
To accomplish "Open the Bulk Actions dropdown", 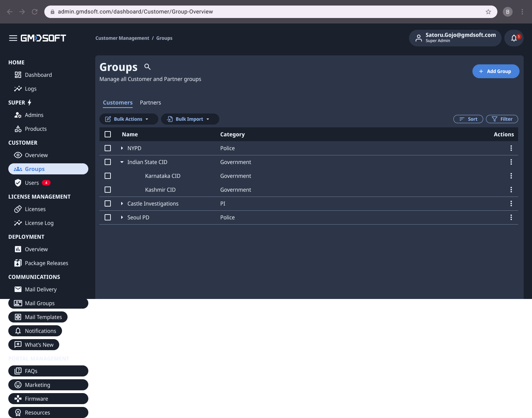I will pyautogui.click(x=129, y=119).
